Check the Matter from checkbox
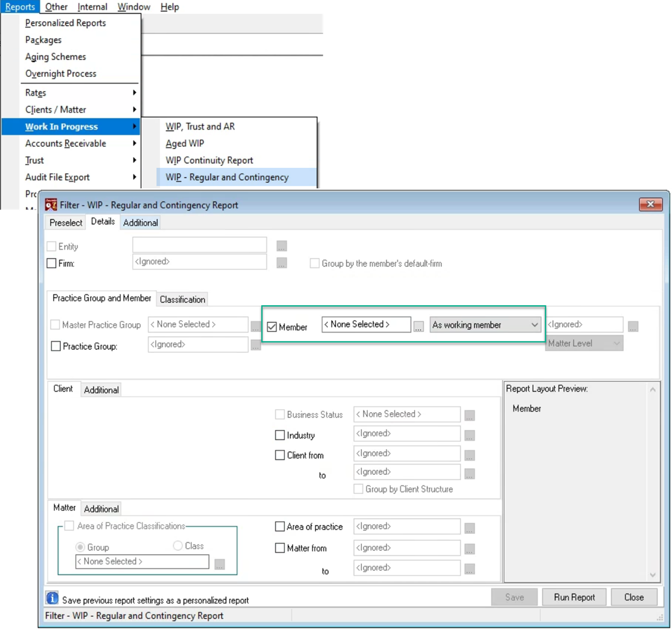Viewport: 672px width, 630px height. pos(280,548)
